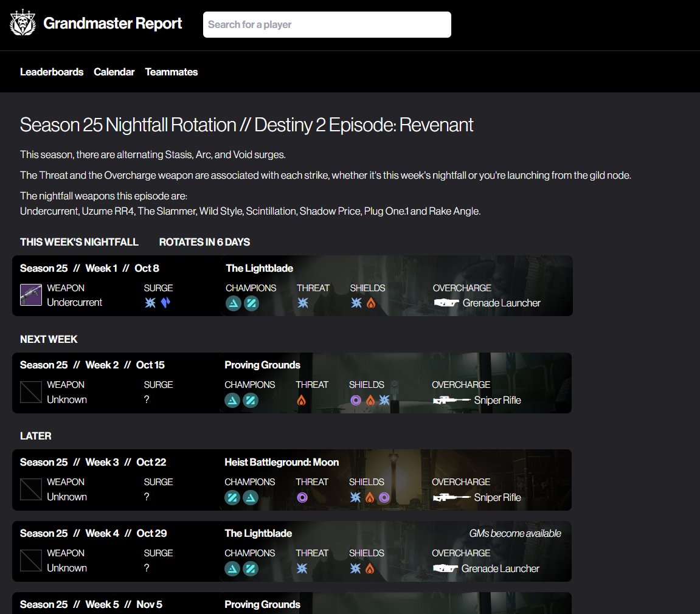Click the unknown weapon placeholder in Week 3
Viewport: 700px width, 614px height.
pyautogui.click(x=31, y=489)
